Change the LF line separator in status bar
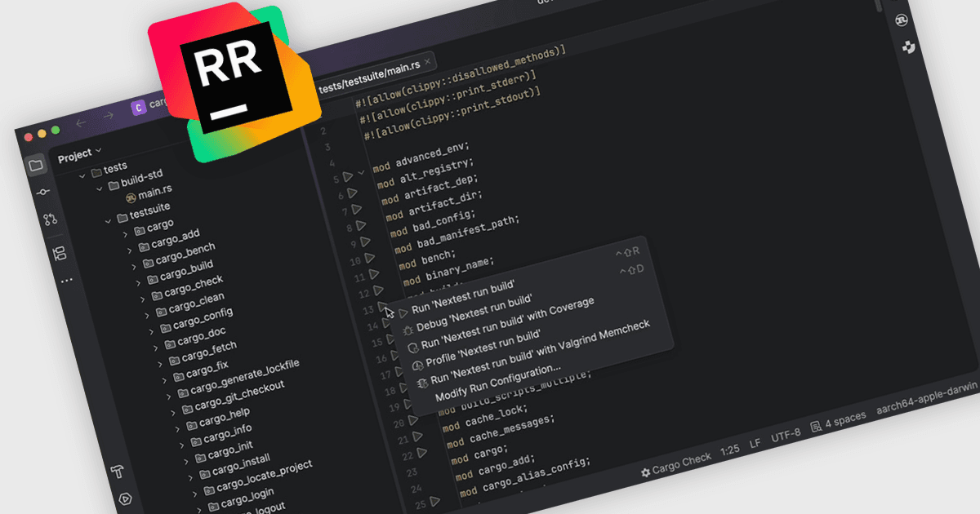Viewport: 980px width, 514px height. coord(755,442)
